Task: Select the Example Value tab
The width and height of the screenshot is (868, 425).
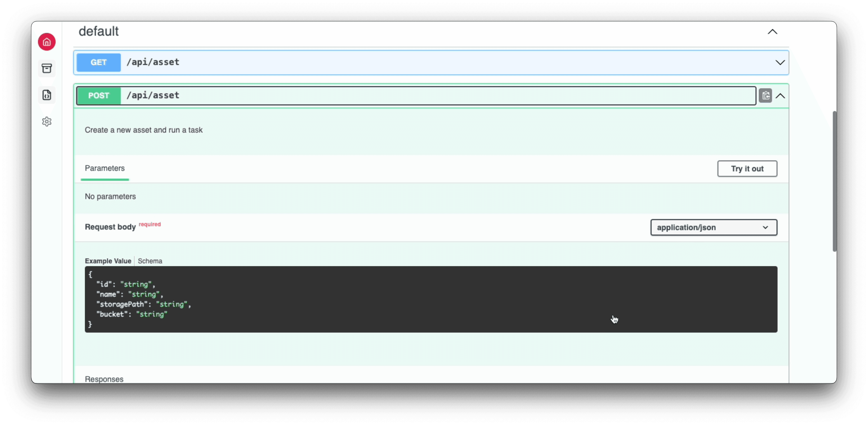Action: pos(108,260)
